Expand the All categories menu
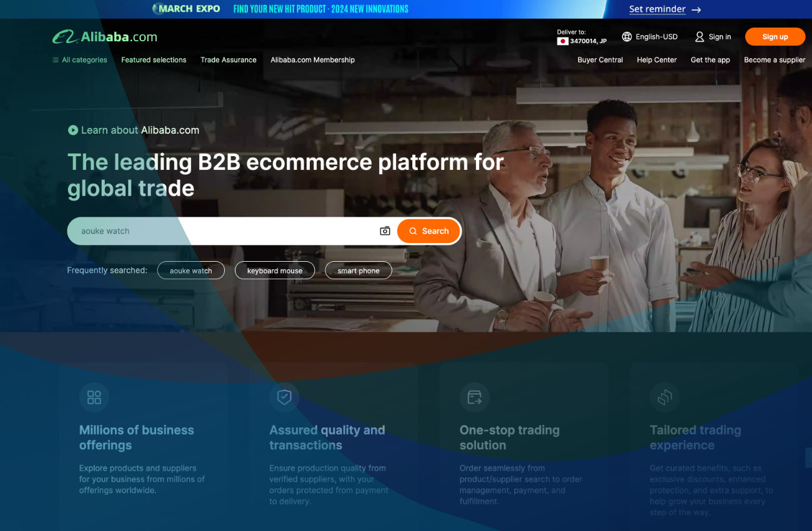 79,60
